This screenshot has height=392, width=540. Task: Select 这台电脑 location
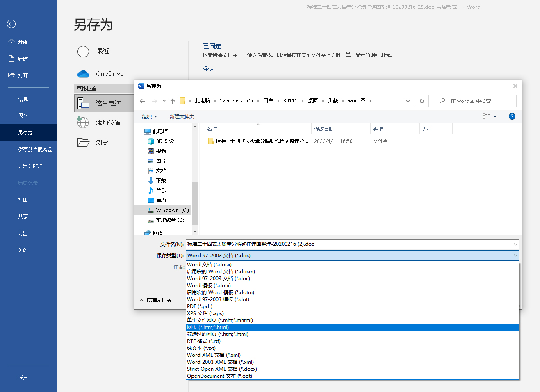105,103
